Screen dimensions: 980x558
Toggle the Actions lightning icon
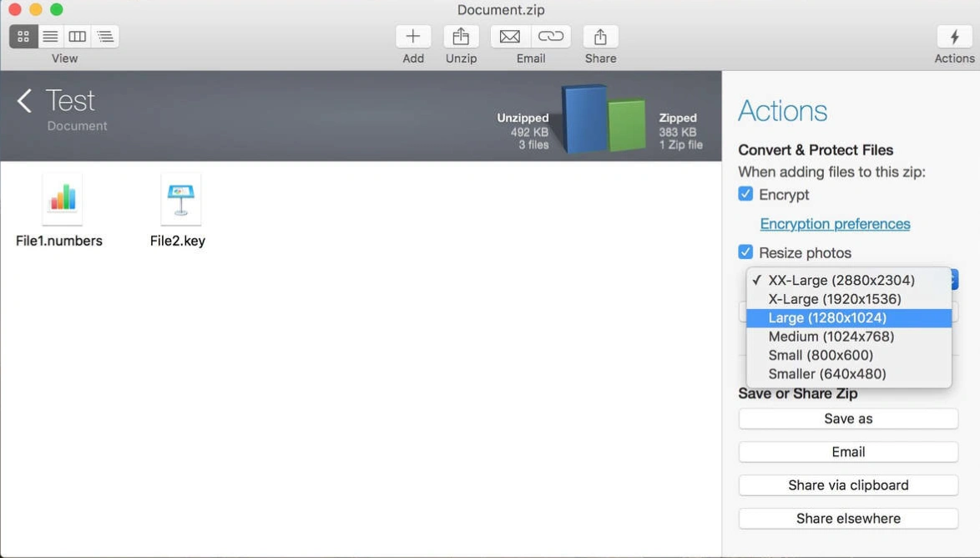(954, 36)
